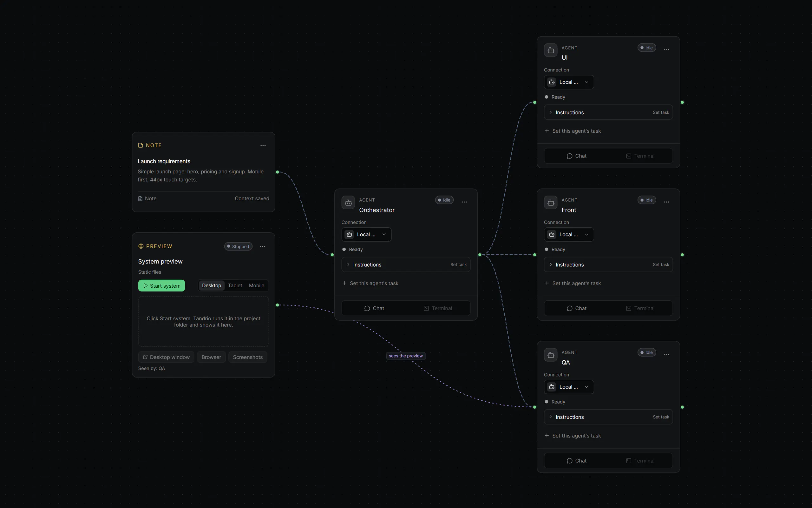
Task: Click the Note card's right-side connection dot
Action: (277, 172)
